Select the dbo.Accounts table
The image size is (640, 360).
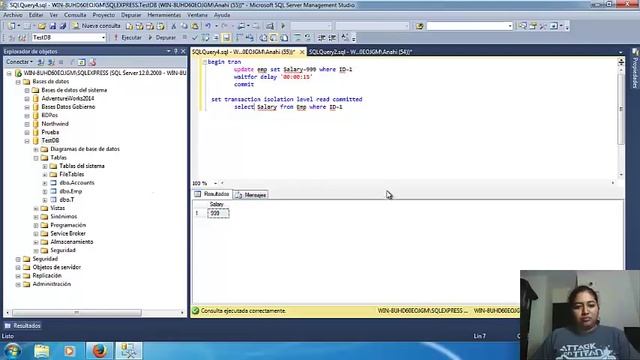click(x=77, y=183)
